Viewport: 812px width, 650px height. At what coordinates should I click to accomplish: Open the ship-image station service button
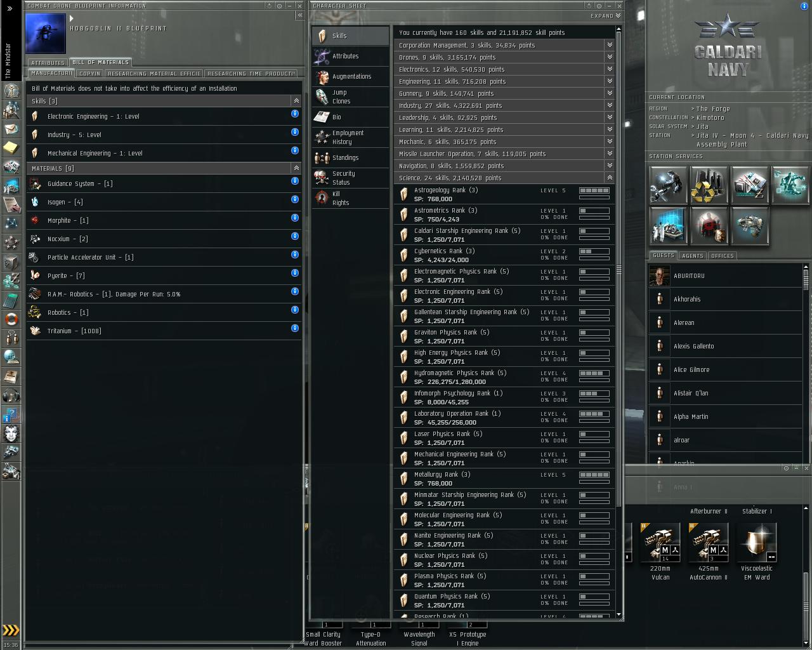coord(749,226)
